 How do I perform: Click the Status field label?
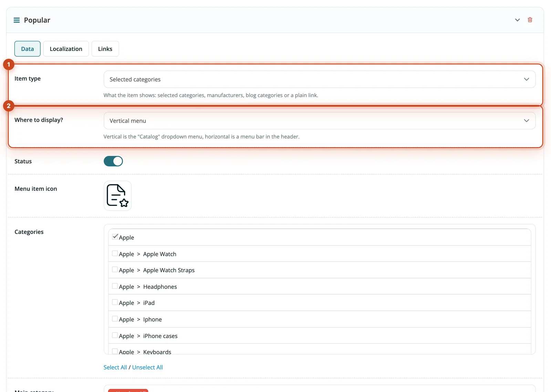click(23, 161)
